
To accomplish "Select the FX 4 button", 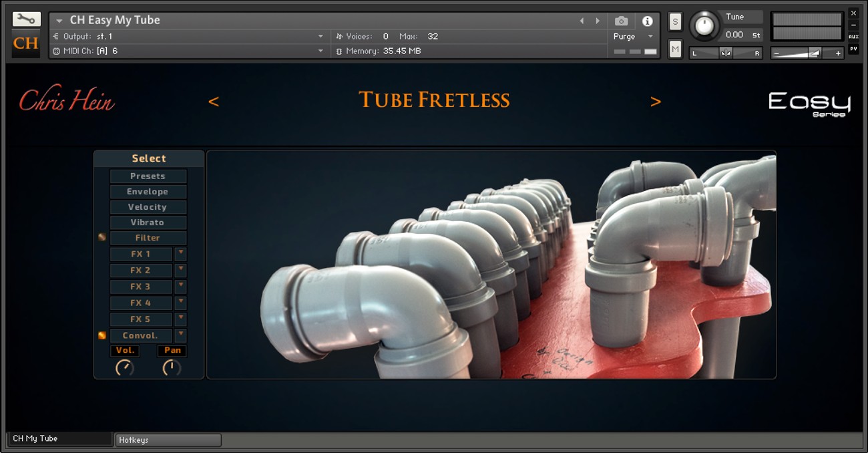I will point(141,303).
